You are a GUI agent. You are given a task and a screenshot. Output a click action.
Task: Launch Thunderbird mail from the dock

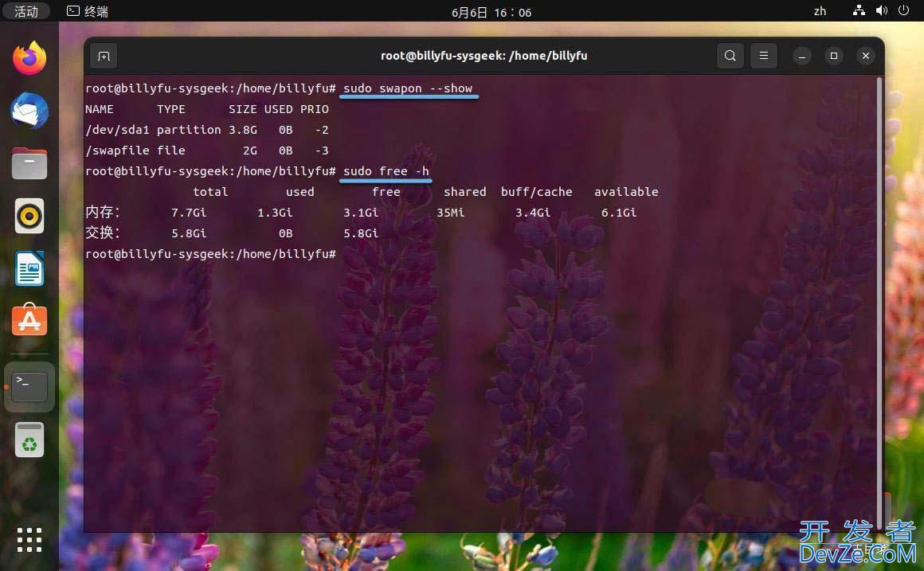coord(29,111)
